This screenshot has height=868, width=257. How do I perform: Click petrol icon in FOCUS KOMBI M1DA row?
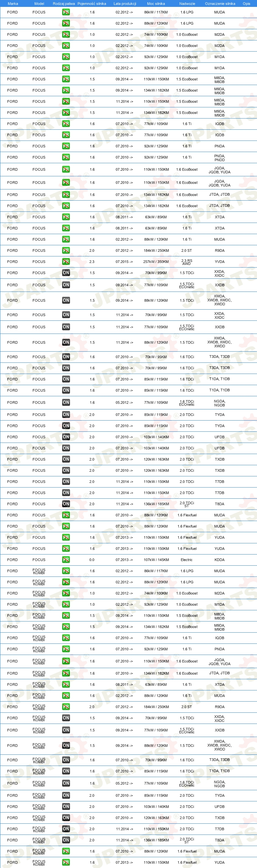(66, 604)
